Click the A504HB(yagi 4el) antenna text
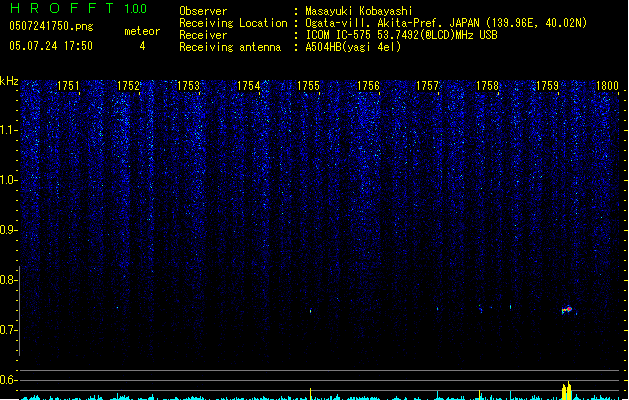This screenshot has height=400, width=629. pyautogui.click(x=353, y=47)
